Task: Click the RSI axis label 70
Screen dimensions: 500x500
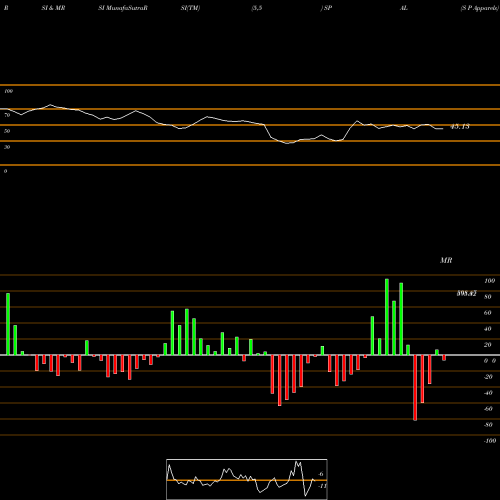Action: coord(7,115)
